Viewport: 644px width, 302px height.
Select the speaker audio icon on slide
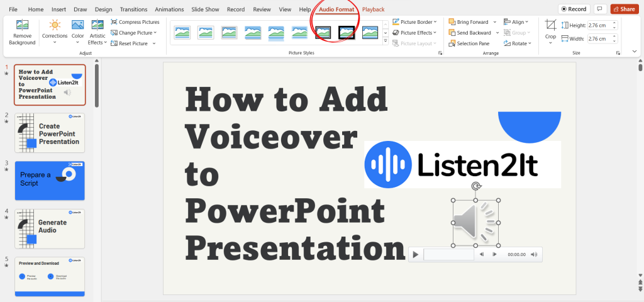[475, 223]
